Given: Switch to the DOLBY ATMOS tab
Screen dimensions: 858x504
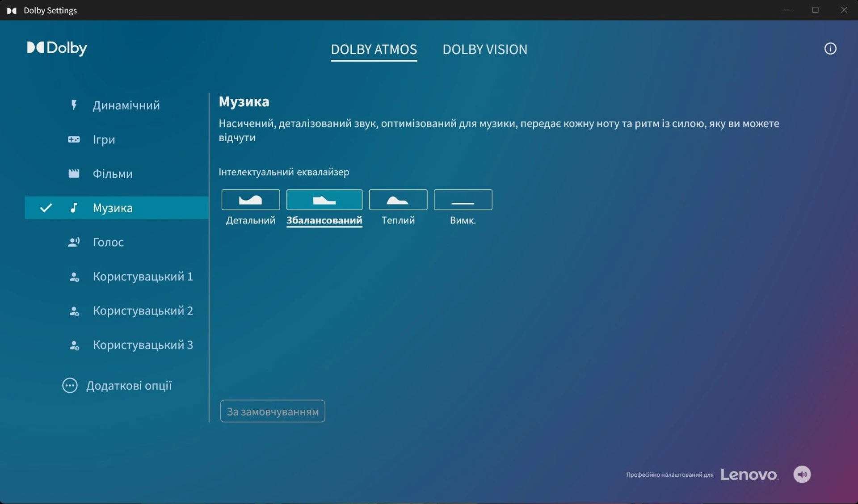Looking at the screenshot, I should pyautogui.click(x=374, y=49).
